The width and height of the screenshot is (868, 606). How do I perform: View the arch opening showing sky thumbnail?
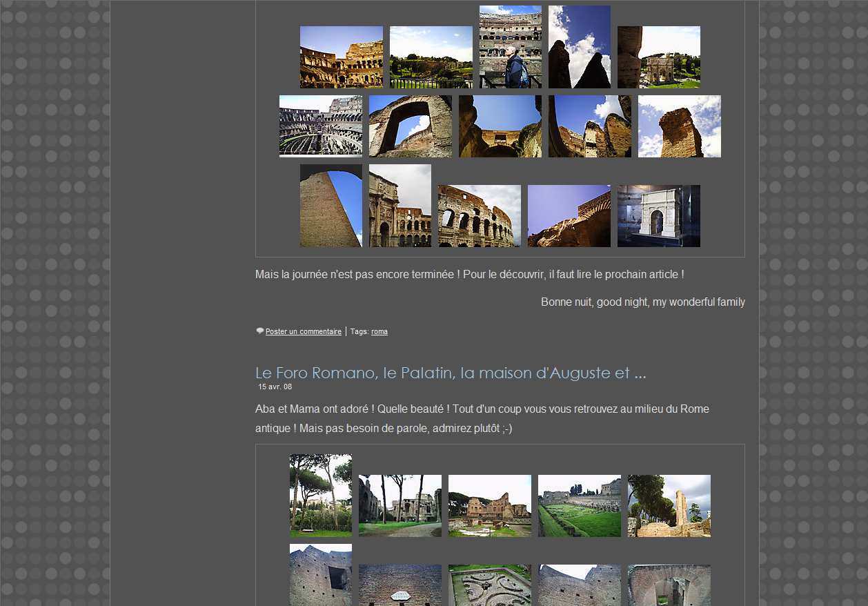pyautogui.click(x=410, y=126)
